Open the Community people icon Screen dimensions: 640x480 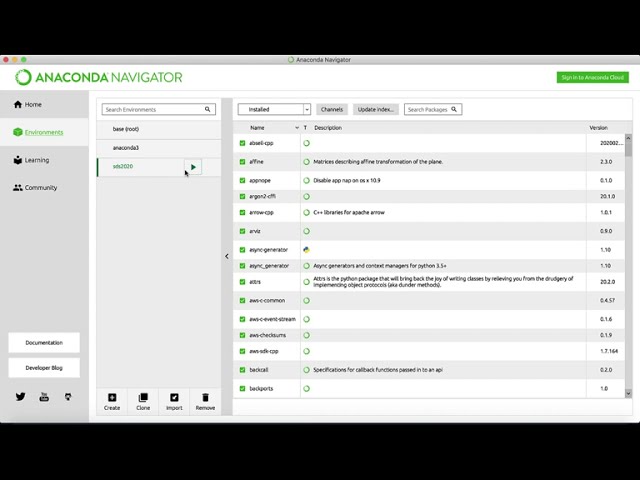18,188
